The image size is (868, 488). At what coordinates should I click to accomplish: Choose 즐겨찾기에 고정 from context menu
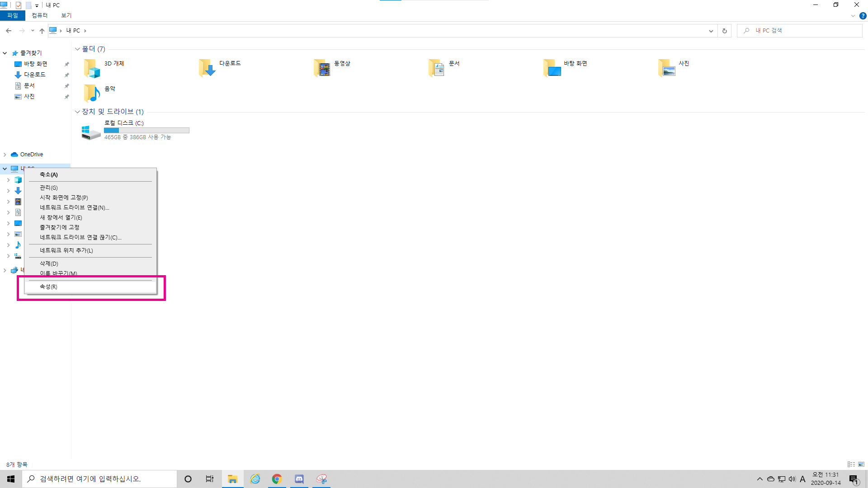pyautogui.click(x=90, y=227)
